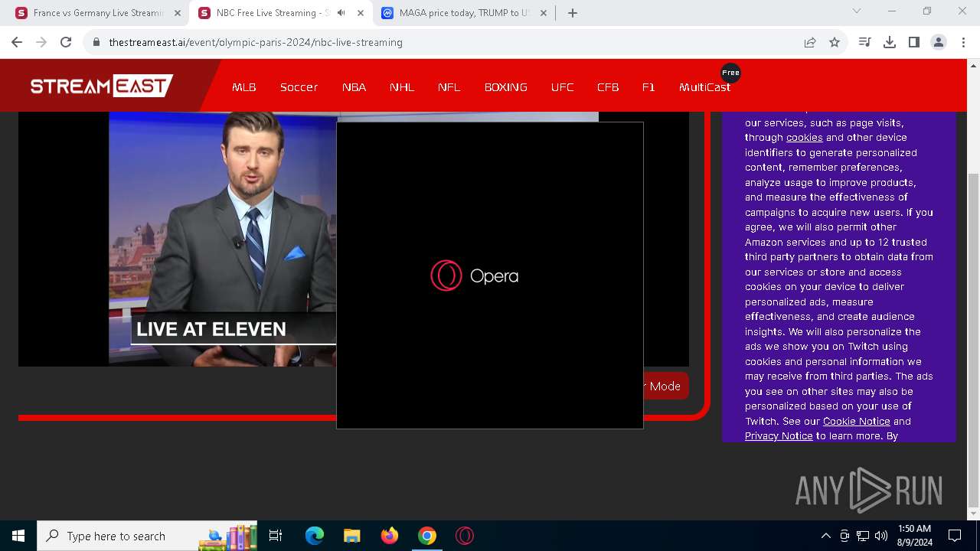Open File Explorer from taskbar
Image resolution: width=980 pixels, height=551 pixels.
(351, 536)
